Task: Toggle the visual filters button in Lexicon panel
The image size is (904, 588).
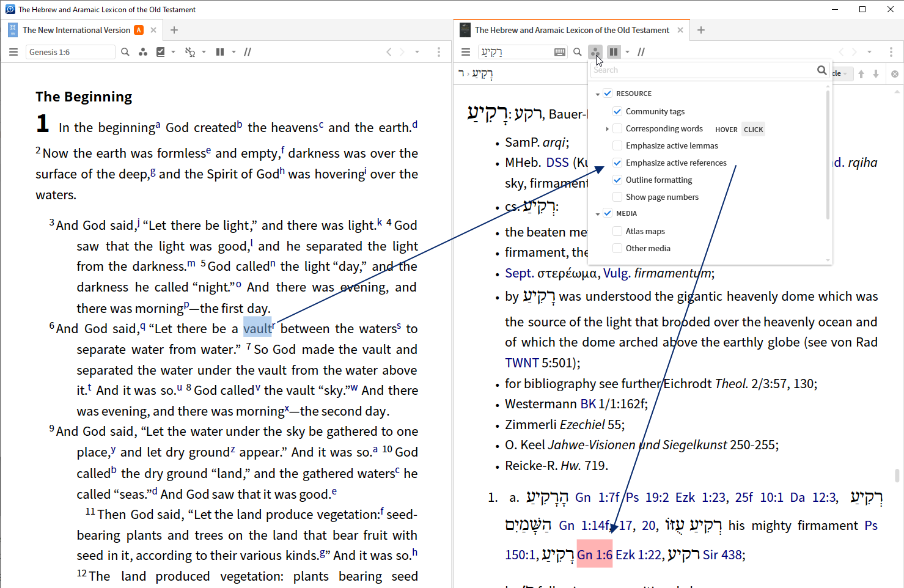Action: point(595,52)
